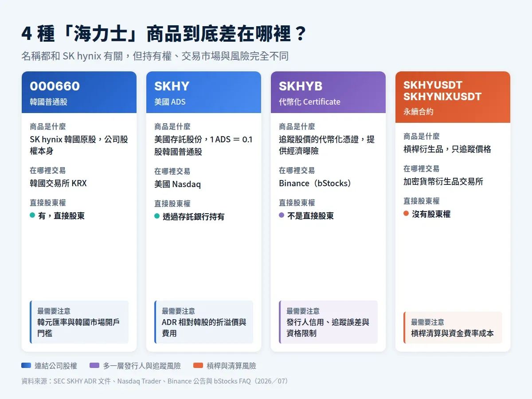Viewport: 532px width, 399px height.
Task: Click the blue legend swatch for 連結公司股權
Action: tap(26, 366)
